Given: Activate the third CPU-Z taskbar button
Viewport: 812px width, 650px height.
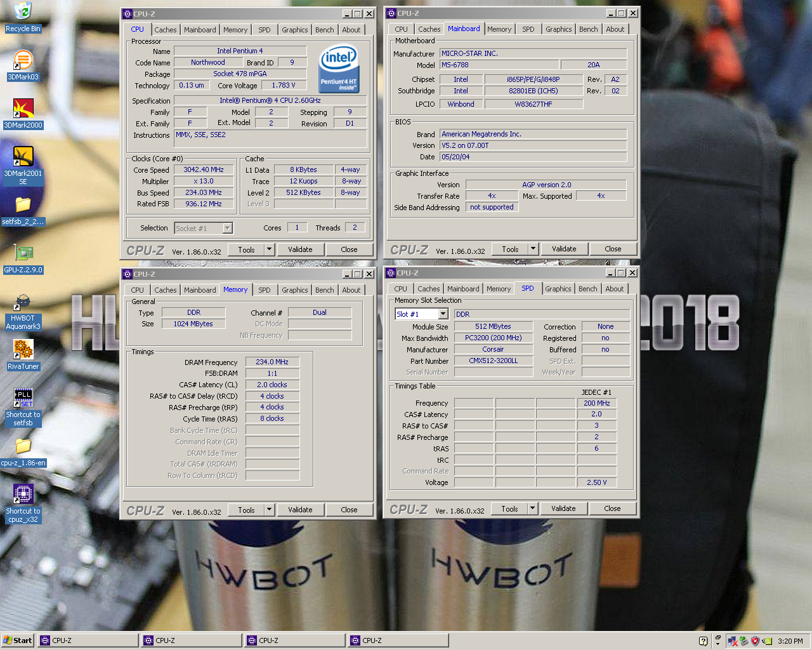Looking at the screenshot, I should [295, 640].
